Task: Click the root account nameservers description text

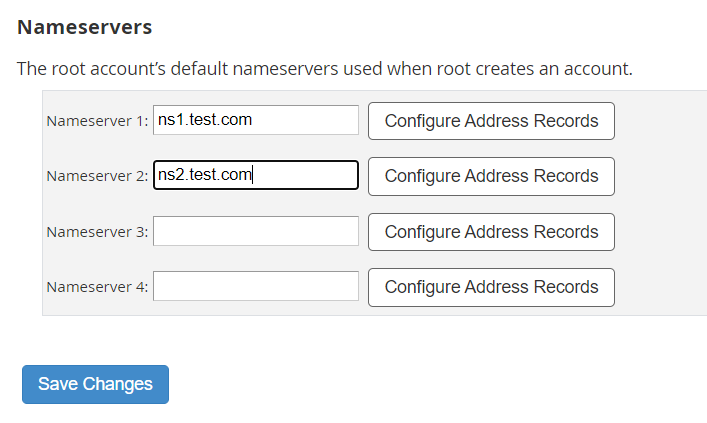Action: pyautogui.click(x=325, y=69)
